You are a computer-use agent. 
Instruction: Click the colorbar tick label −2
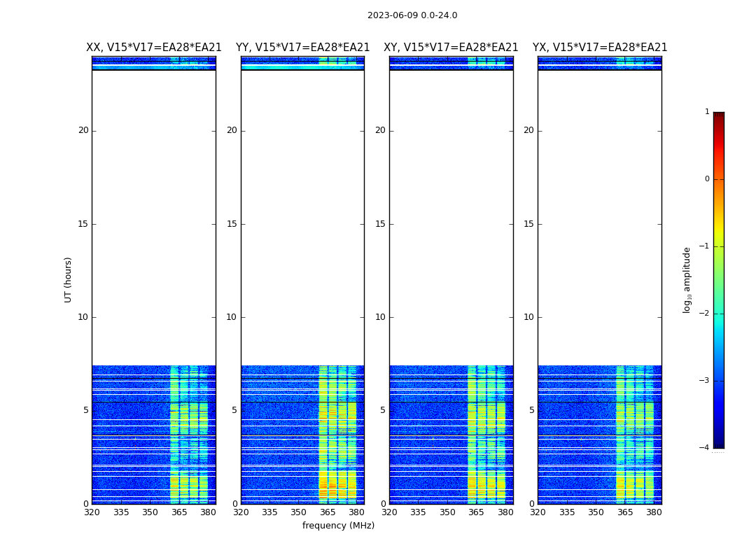click(x=706, y=314)
